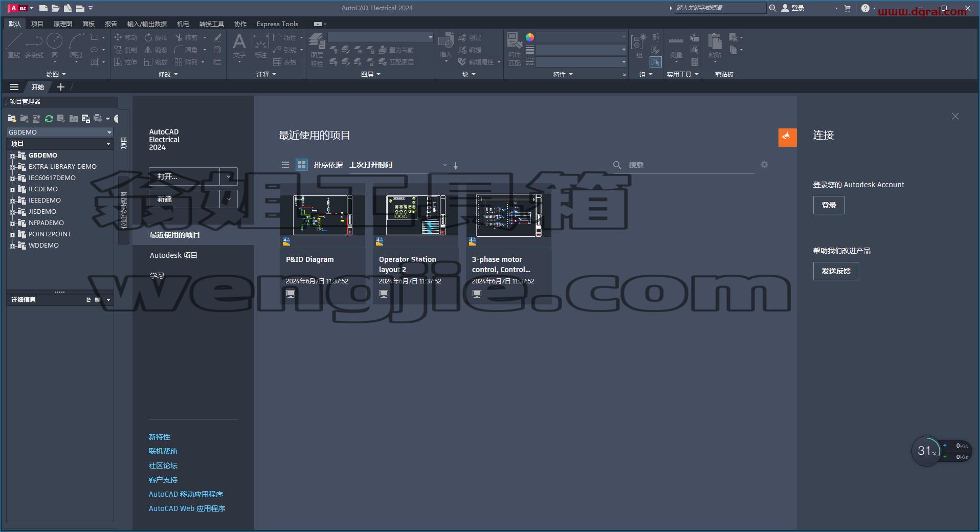
Task: Click the gear settings icon beside search
Action: point(764,165)
